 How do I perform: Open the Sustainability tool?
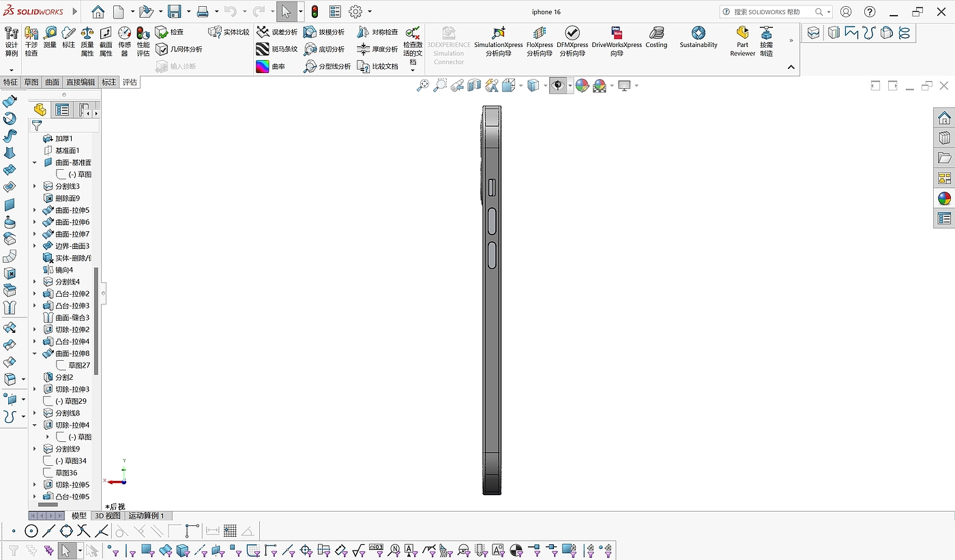pos(698,38)
